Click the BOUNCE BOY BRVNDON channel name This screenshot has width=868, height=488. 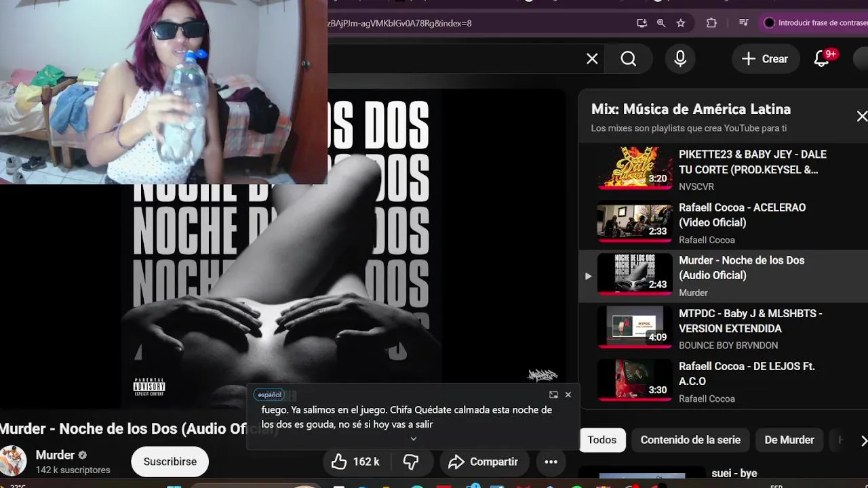[728, 346]
